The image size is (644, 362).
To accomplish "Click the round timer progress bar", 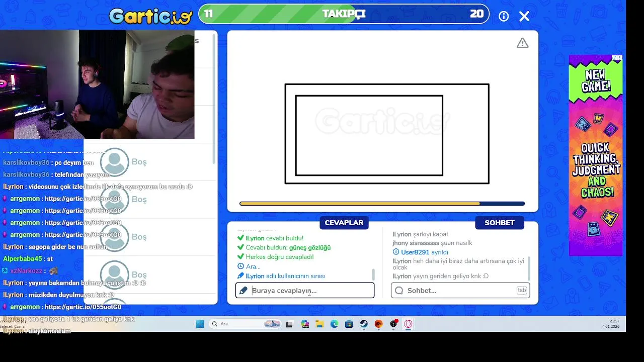I will (382, 204).
